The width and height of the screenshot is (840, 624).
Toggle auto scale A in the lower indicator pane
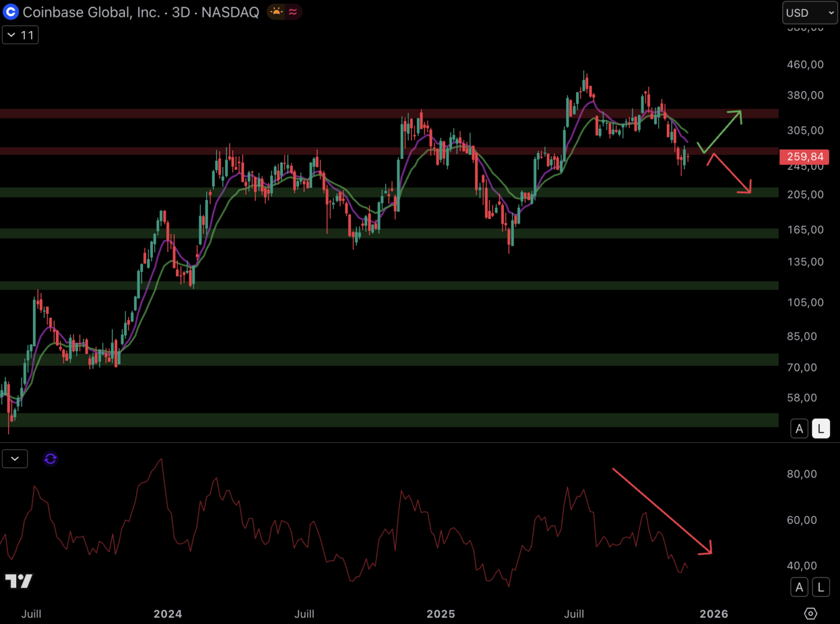(x=799, y=588)
